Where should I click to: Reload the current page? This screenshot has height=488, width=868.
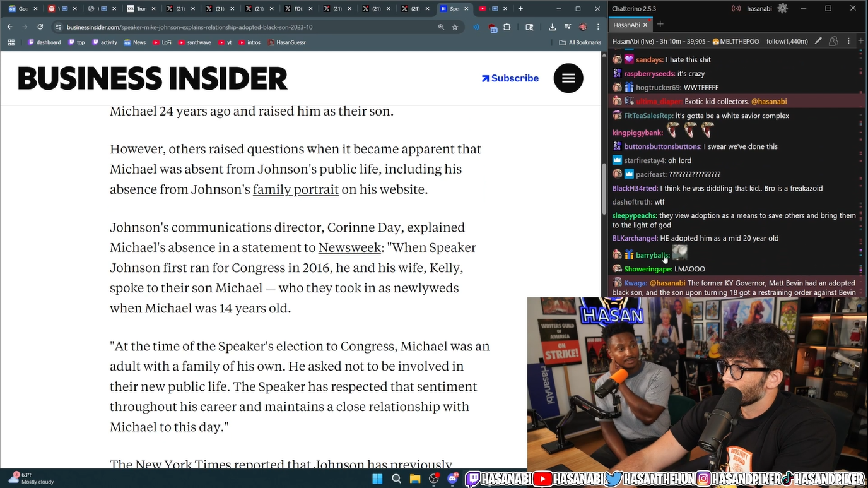click(40, 27)
